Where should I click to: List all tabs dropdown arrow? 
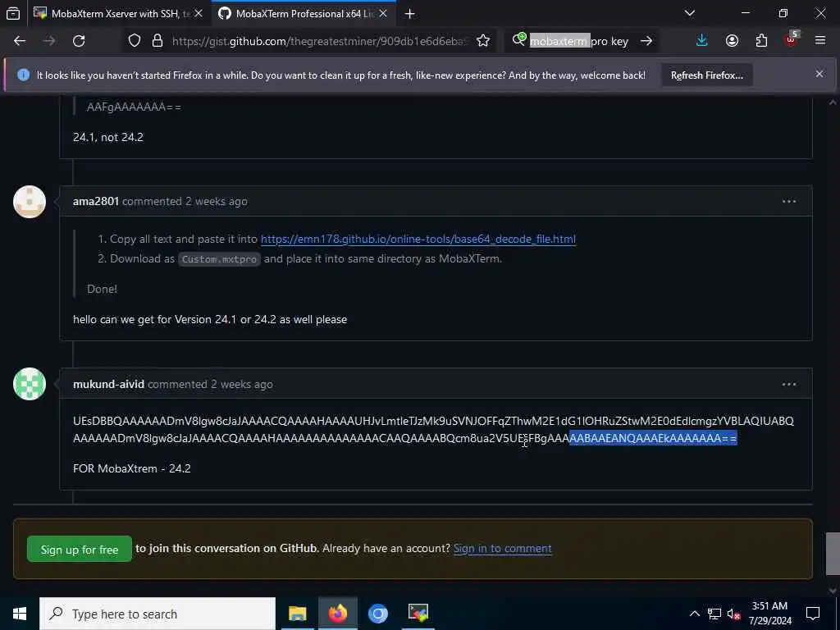[x=689, y=13]
